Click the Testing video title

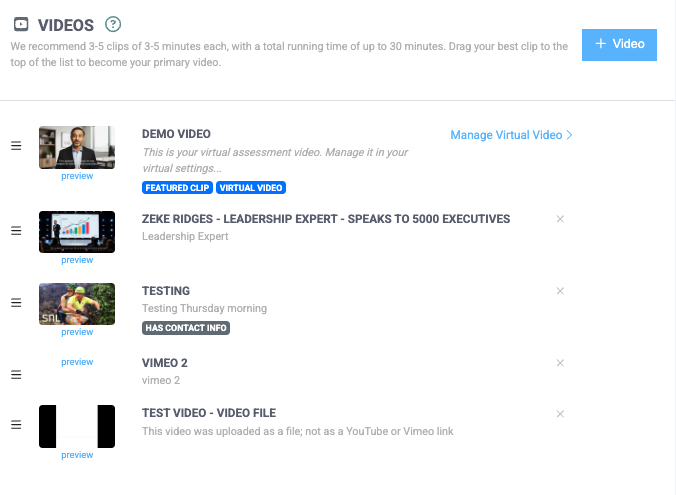point(166,291)
